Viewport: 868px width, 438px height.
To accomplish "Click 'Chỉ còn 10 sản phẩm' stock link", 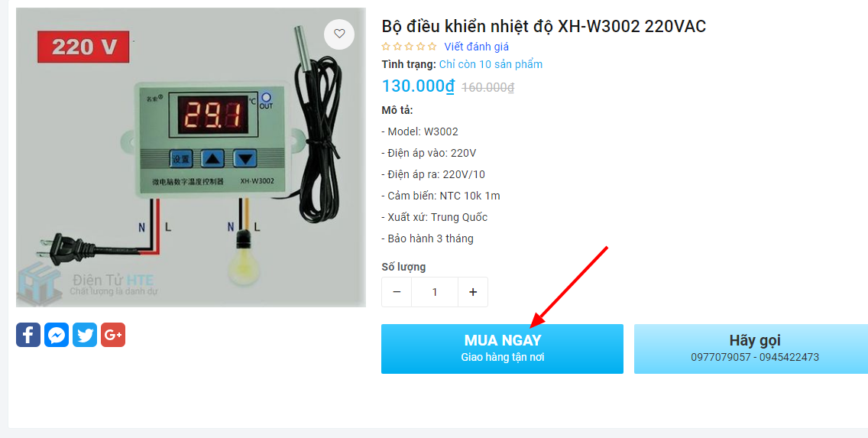I will click(x=491, y=64).
